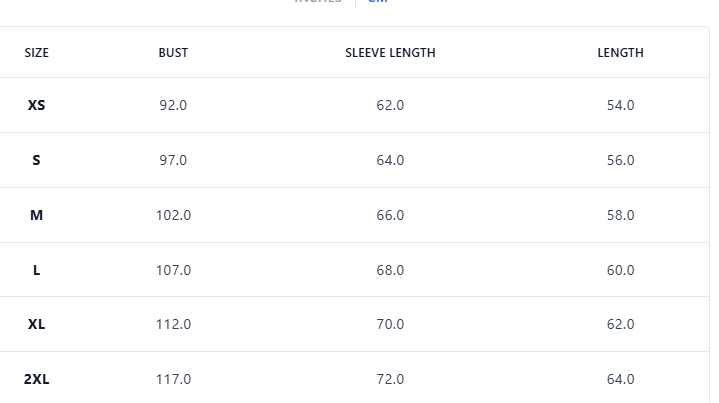Click the XL sleeve length value 70.0
Screen dimensions: 719x403
click(x=390, y=324)
